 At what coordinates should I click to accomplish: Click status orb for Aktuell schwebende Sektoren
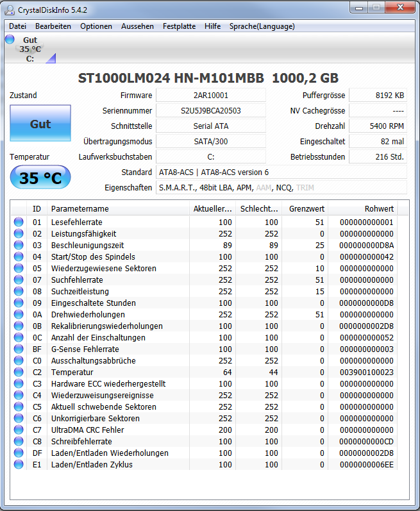[x=19, y=406]
